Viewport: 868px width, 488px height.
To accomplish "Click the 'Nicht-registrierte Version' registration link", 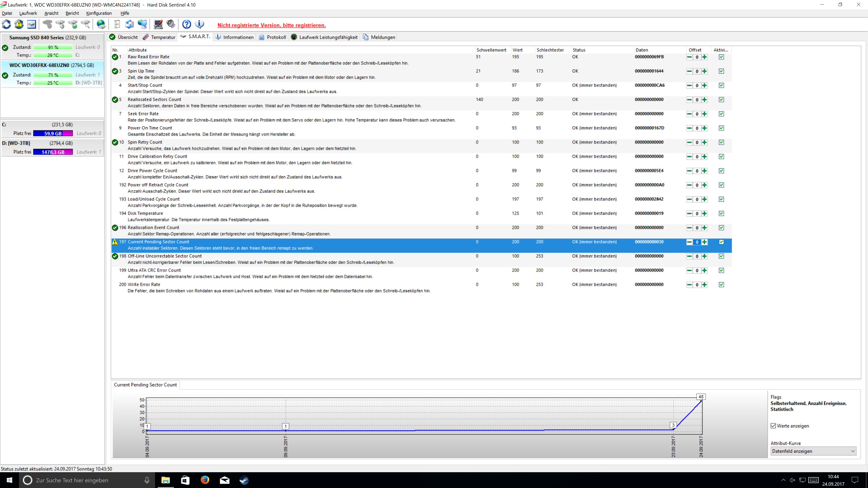I will (x=271, y=25).
